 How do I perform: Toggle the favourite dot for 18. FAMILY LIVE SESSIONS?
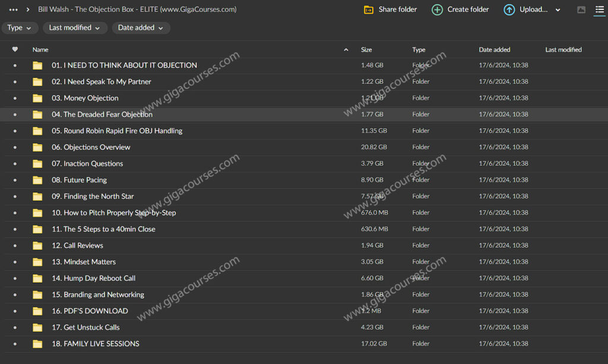coord(15,344)
